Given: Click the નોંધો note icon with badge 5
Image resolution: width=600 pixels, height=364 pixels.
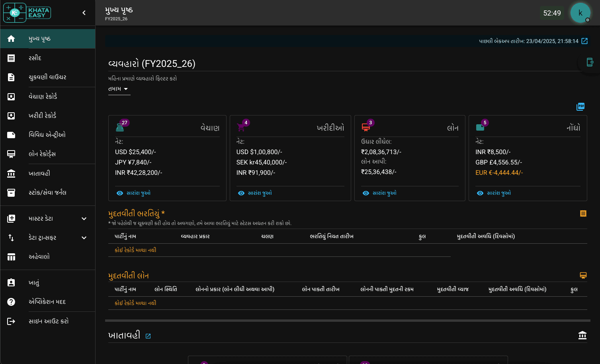Looking at the screenshot, I should (x=480, y=127).
